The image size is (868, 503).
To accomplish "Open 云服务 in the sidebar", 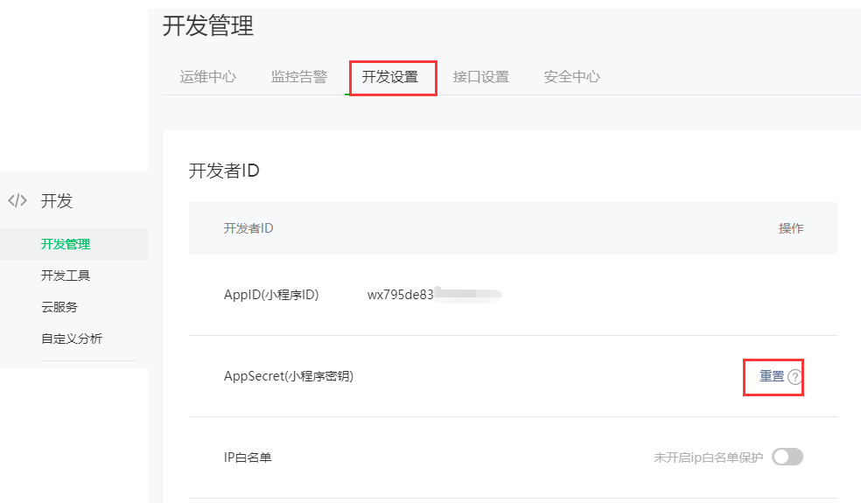I will 59,307.
